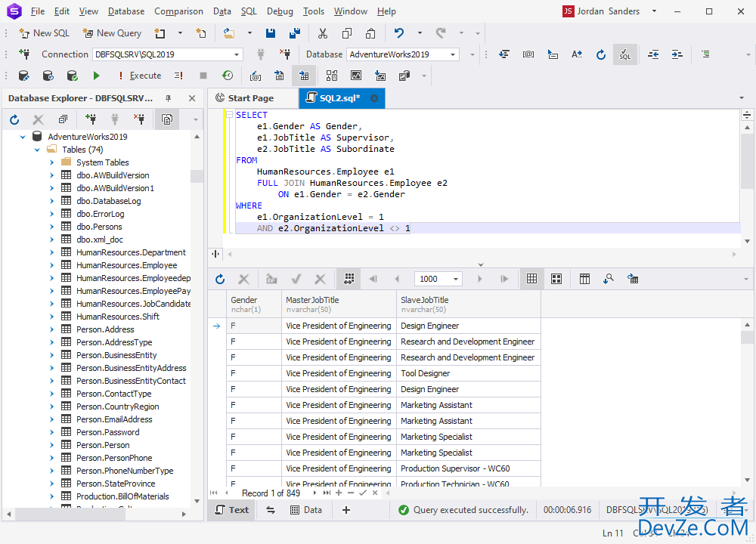Click the Open file folder icon
This screenshot has height=544, width=756.
click(229, 33)
